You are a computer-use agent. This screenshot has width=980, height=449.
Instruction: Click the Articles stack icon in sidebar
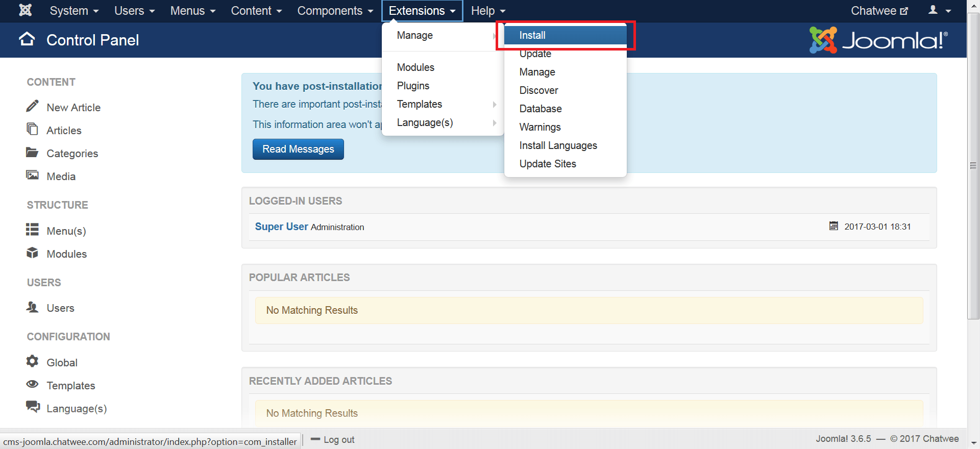coord(32,129)
